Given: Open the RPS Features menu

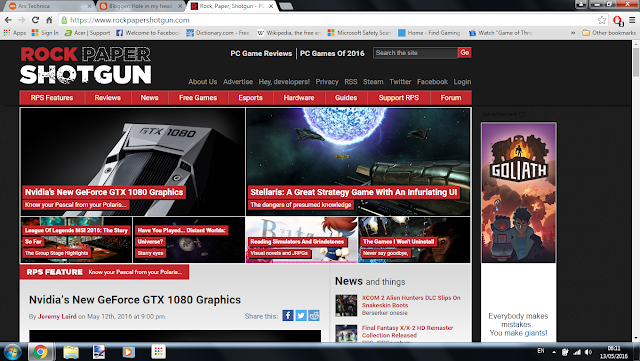Looking at the screenshot, I should [x=52, y=98].
